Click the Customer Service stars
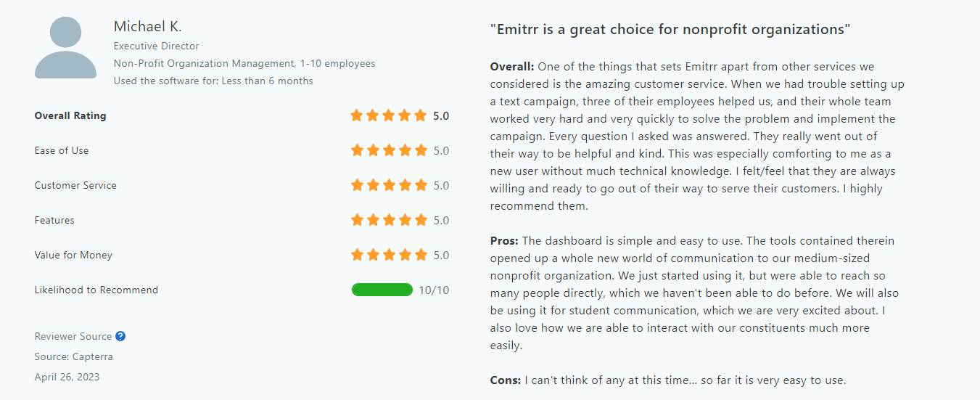The image size is (980, 400). (x=389, y=185)
